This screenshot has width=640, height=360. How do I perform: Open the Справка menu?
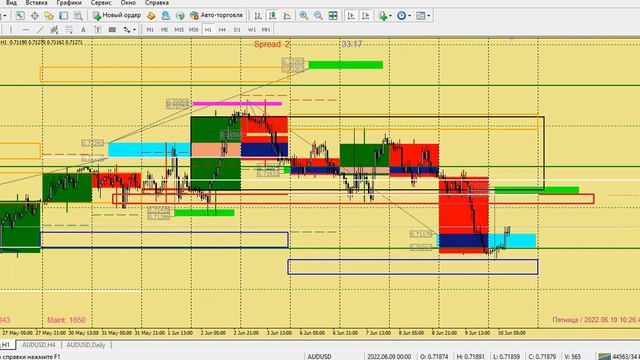pyautogui.click(x=157, y=3)
